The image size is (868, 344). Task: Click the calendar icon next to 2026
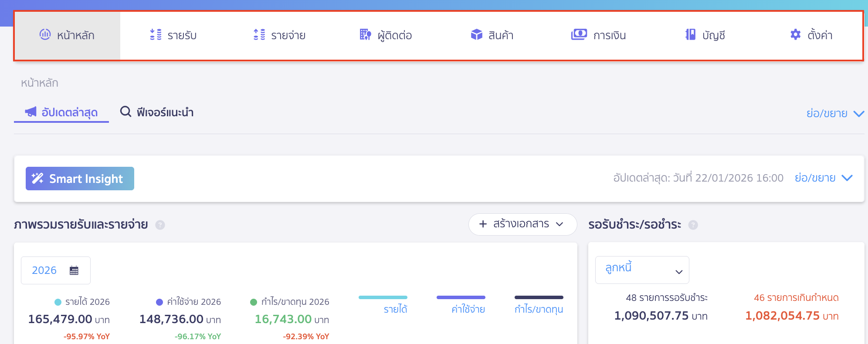(74, 270)
